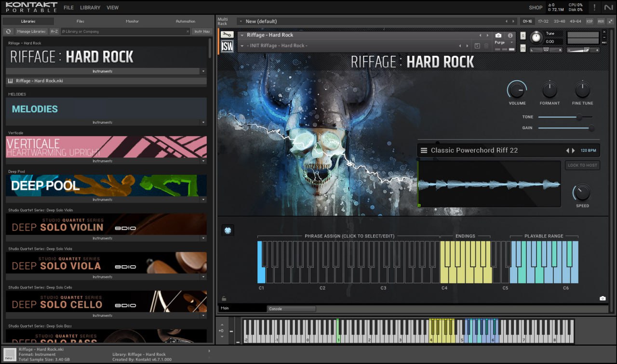Click the snowflake settings icon above keyboard
The image size is (617, 364).
[x=228, y=231]
